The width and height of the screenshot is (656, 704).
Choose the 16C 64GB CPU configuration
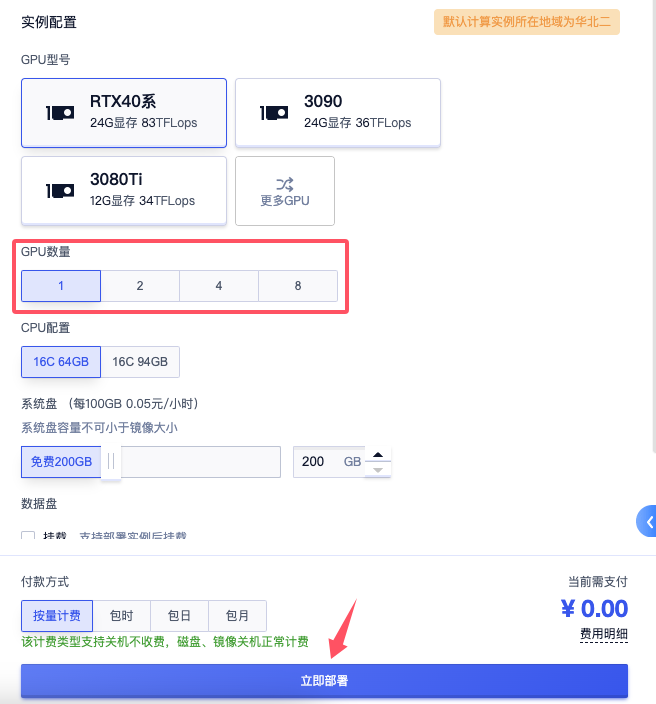61,362
